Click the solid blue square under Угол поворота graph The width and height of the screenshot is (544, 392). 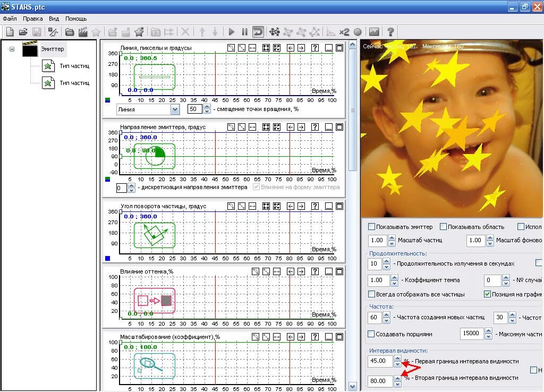pos(107,258)
